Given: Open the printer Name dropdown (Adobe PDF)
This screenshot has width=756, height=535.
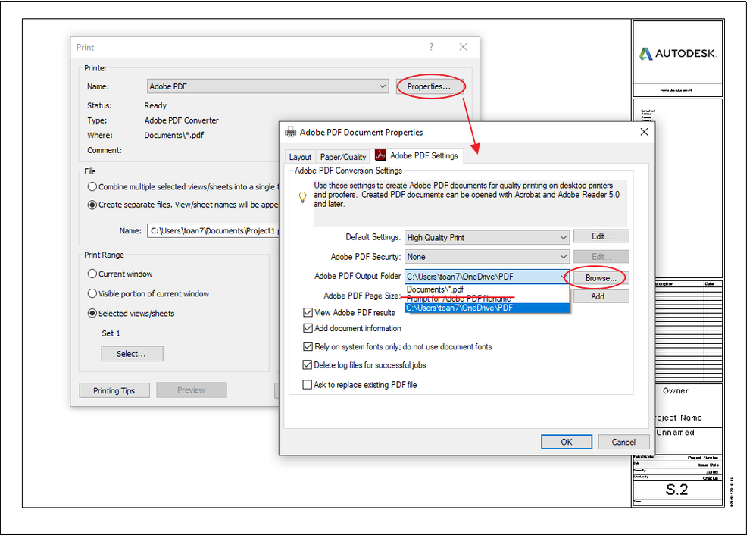Looking at the screenshot, I should 267,86.
